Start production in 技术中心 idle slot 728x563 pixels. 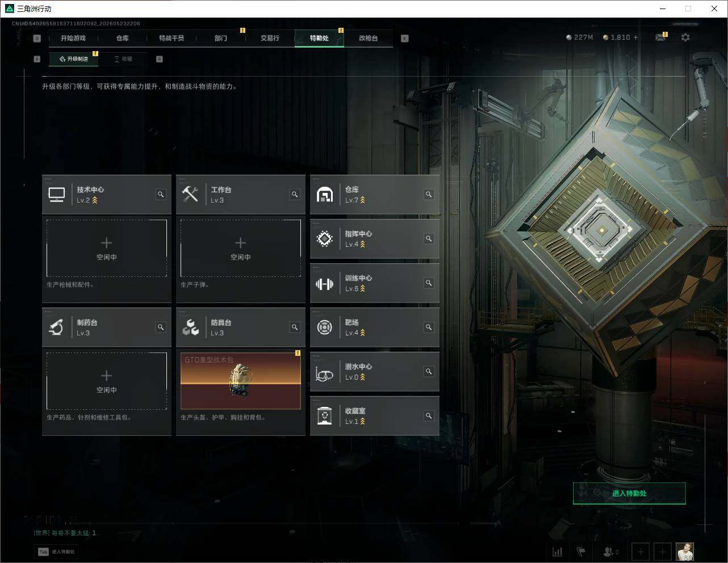[x=107, y=248]
